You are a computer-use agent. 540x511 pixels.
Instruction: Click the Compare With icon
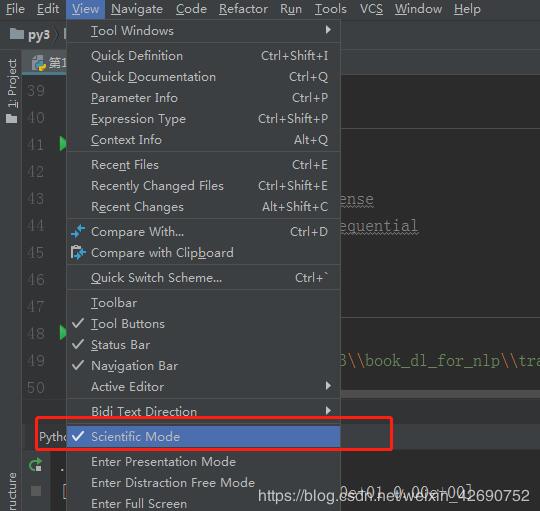(78, 231)
